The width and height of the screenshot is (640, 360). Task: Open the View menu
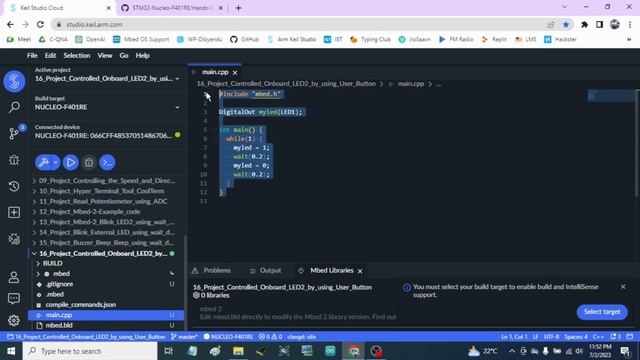coord(105,56)
